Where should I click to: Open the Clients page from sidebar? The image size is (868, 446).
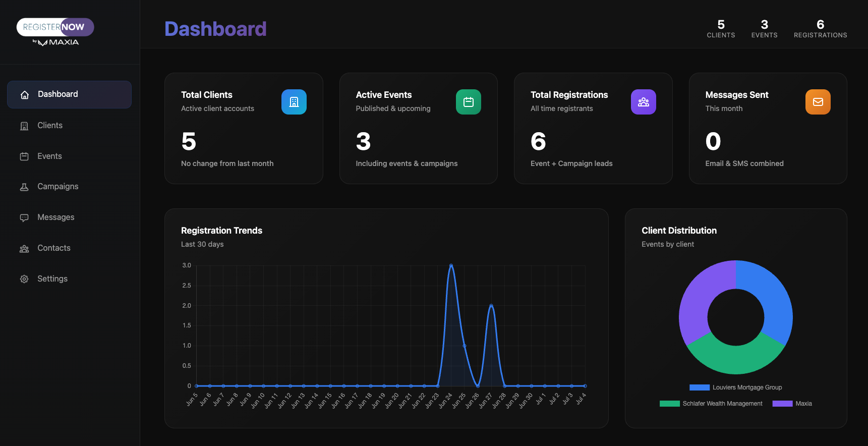(50, 126)
